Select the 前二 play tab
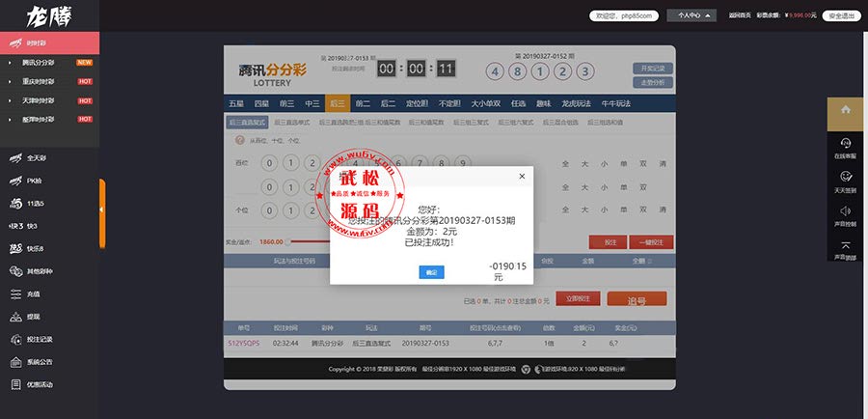 click(363, 103)
